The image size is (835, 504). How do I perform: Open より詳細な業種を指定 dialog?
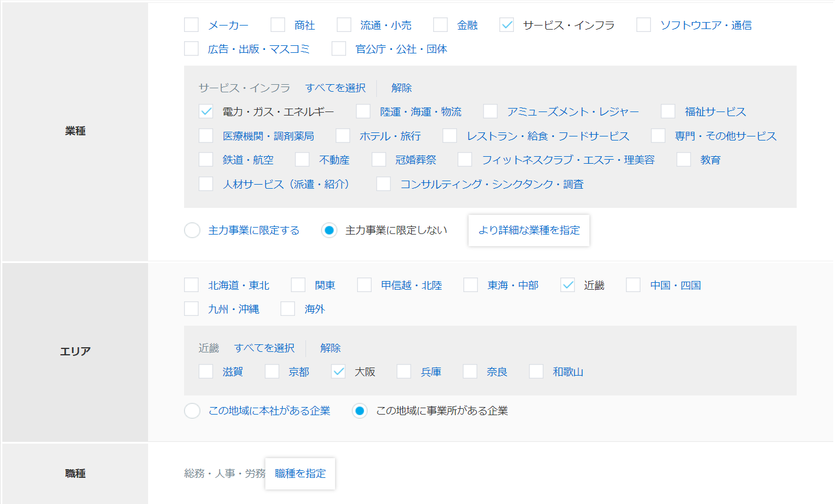pos(528,230)
